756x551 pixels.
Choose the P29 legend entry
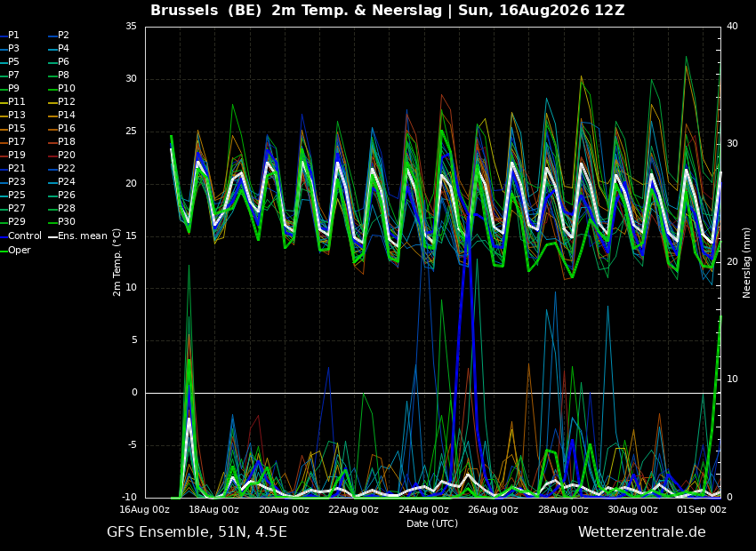[x=12, y=221]
